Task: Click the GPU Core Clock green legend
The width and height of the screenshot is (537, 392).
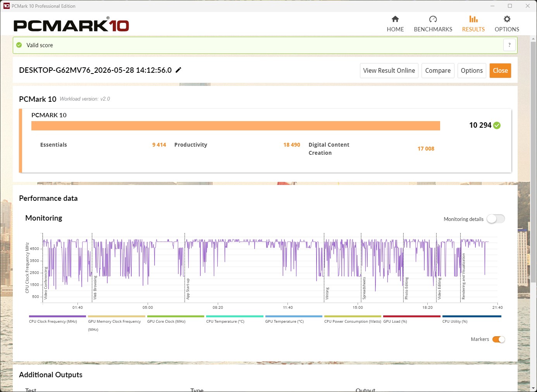Action: click(176, 319)
